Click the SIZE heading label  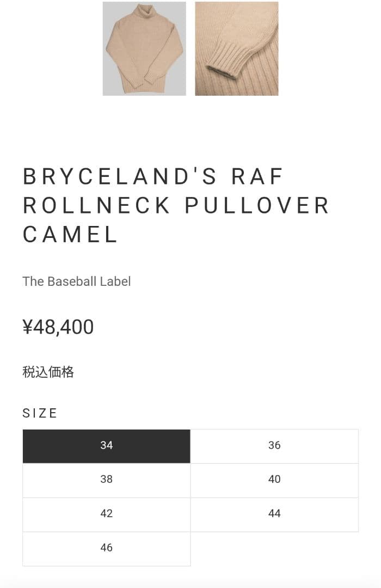pyautogui.click(x=40, y=413)
